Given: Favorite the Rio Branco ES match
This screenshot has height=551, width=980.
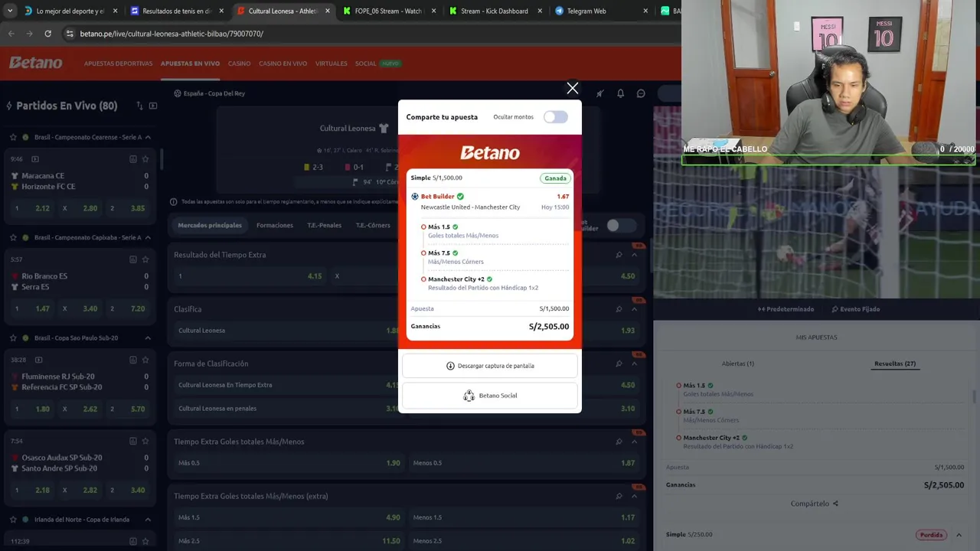Looking at the screenshot, I should point(145,259).
